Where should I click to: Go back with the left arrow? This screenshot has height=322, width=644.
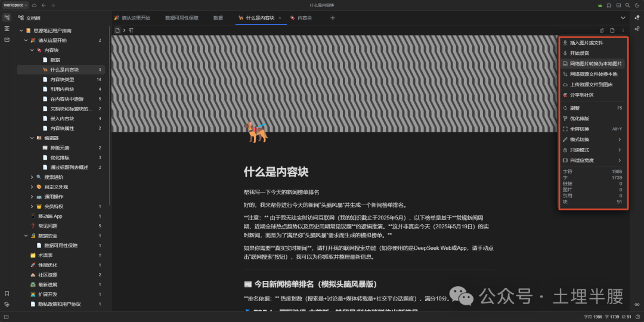pyautogui.click(x=44, y=5)
